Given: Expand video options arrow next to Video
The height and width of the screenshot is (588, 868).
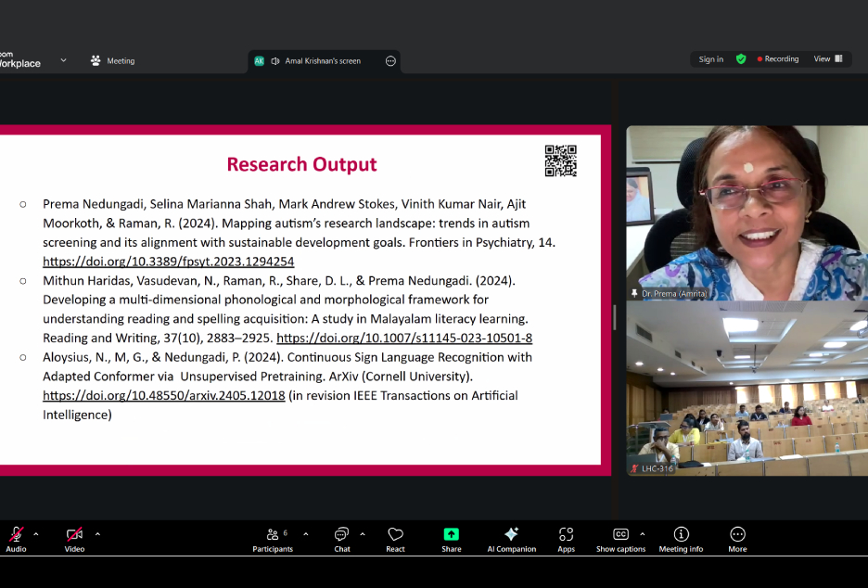Looking at the screenshot, I should (97, 534).
